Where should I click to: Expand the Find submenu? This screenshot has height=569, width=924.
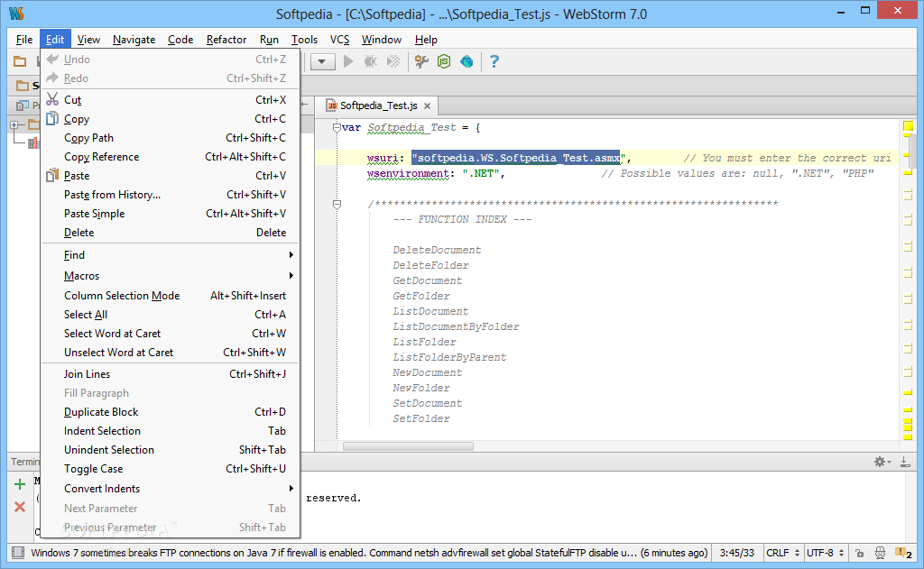pos(171,255)
